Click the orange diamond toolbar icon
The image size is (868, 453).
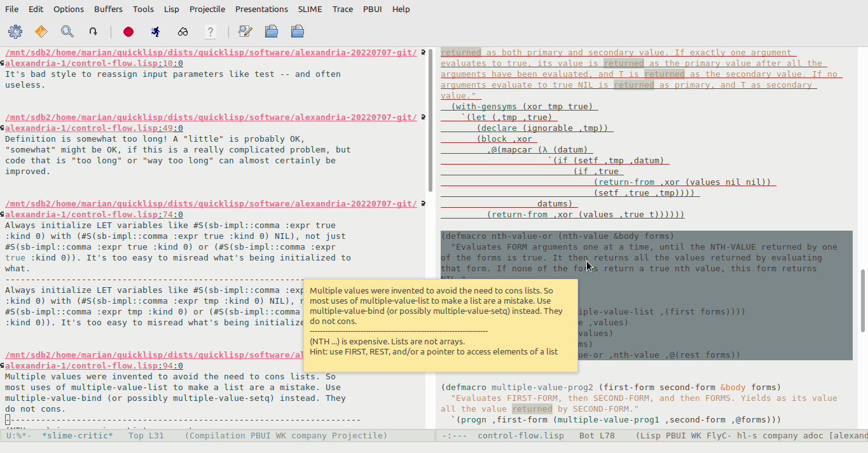[41, 31]
